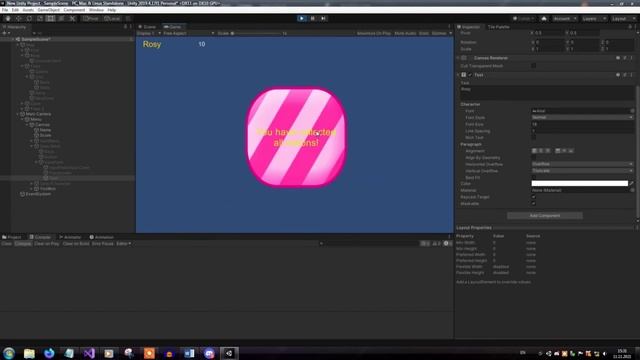
Task: Open the Component menu
Action: pyautogui.click(x=74, y=10)
